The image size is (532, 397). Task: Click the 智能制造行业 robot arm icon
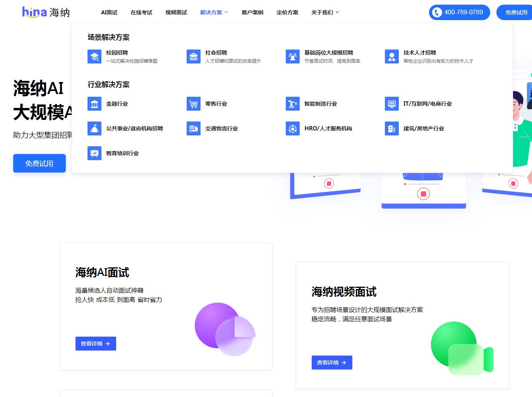(x=293, y=104)
